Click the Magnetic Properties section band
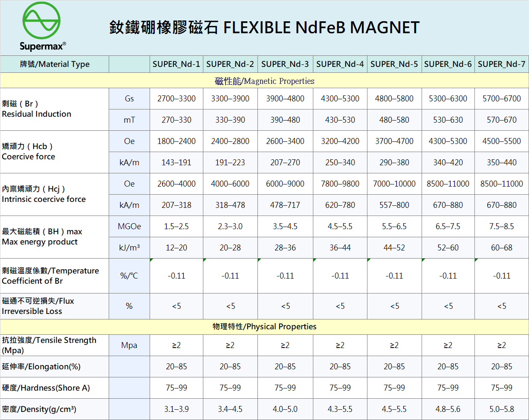Screen dimensions: 529x420 pos(264,81)
